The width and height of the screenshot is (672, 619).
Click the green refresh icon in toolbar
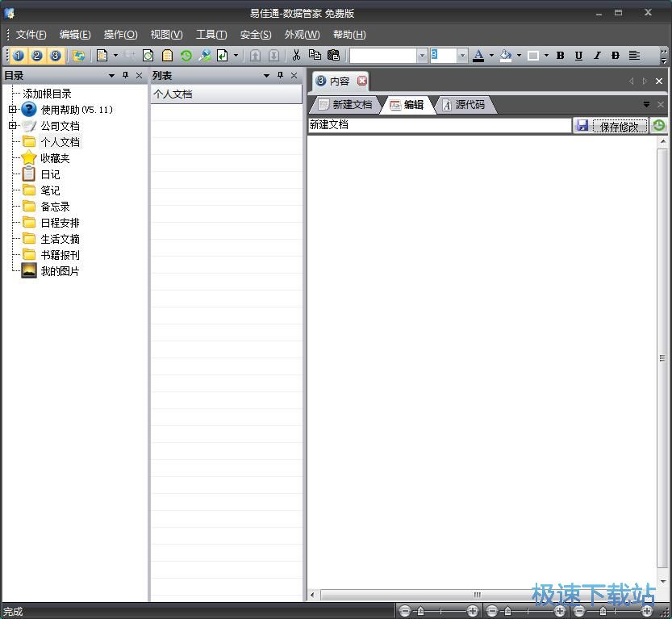point(186,56)
